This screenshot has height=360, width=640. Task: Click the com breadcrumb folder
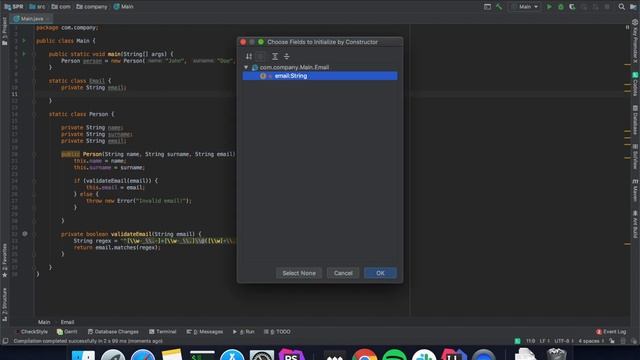(x=61, y=7)
